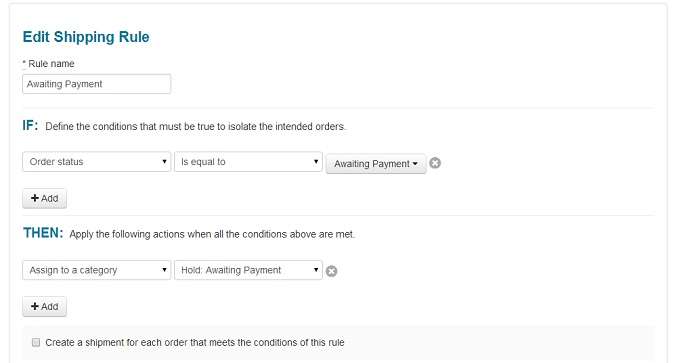Focus the Rule name text field
This screenshot has width=675, height=363.
(x=96, y=84)
